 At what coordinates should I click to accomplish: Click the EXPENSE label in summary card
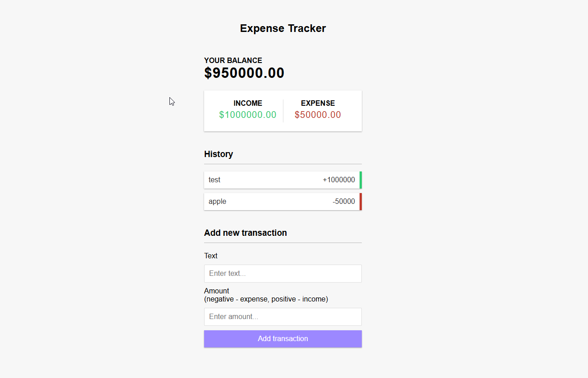pos(318,103)
